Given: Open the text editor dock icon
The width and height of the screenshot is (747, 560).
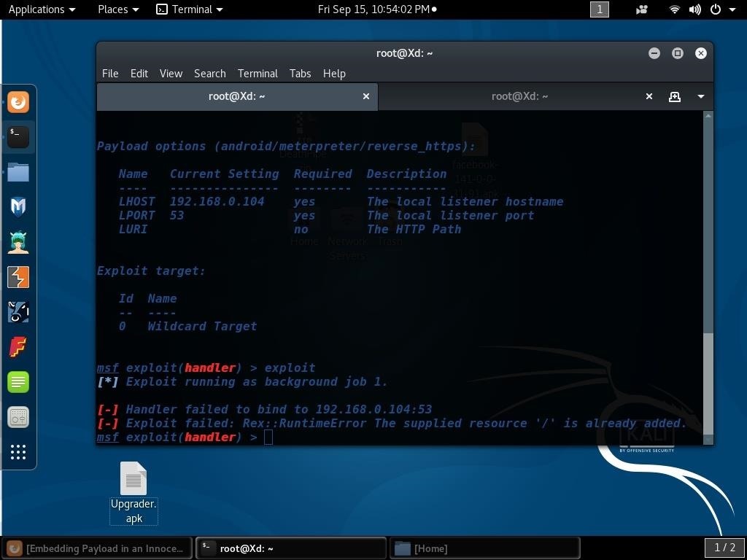Looking at the screenshot, I should click(18, 381).
